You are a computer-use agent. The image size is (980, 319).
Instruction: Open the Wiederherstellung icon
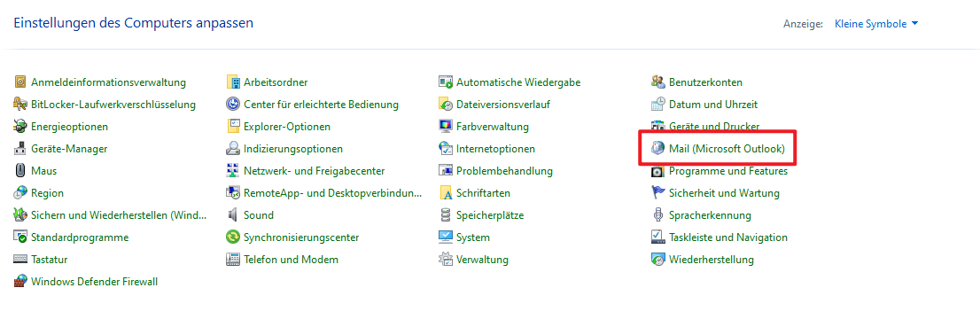[x=658, y=260]
